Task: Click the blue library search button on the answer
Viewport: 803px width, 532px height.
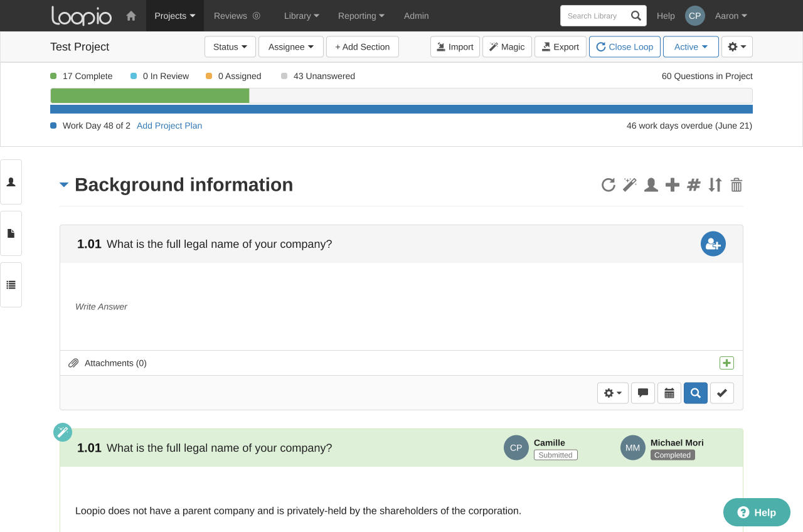Action: pyautogui.click(x=696, y=393)
